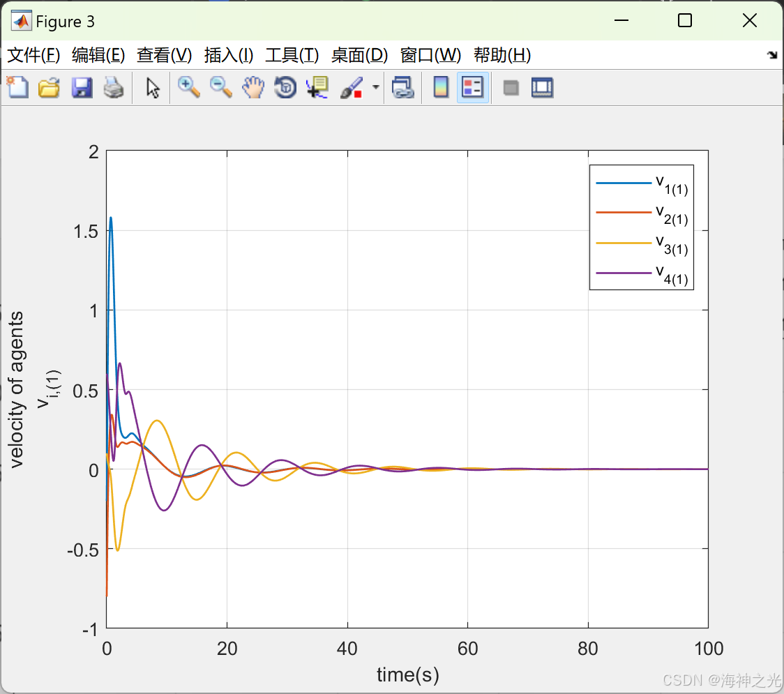
Task: Click y-axis tick label -0.5
Action: 83,550
